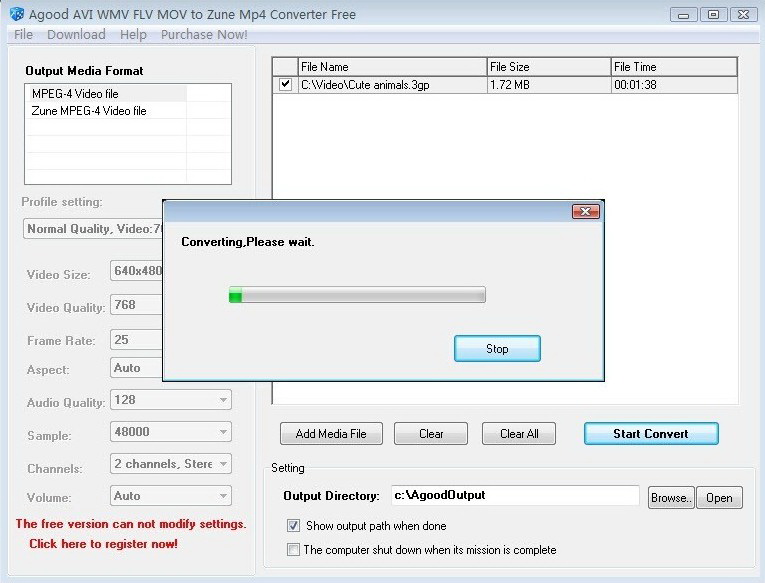This screenshot has height=583, width=765.
Task: Open the Video Size combo box
Action: coord(137,271)
